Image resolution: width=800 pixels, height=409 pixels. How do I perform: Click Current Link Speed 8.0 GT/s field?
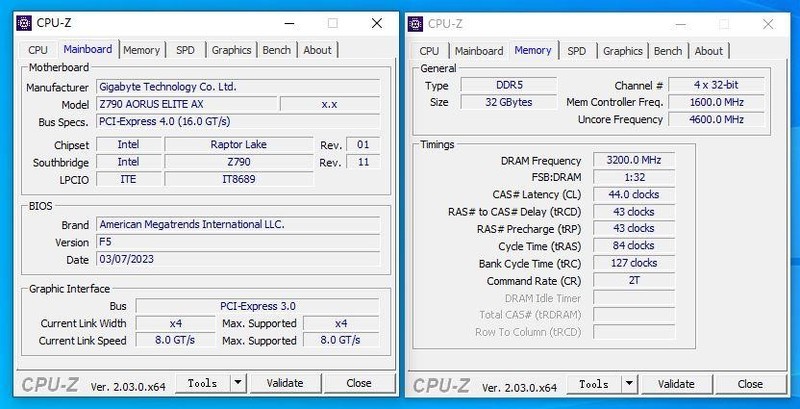click(176, 340)
